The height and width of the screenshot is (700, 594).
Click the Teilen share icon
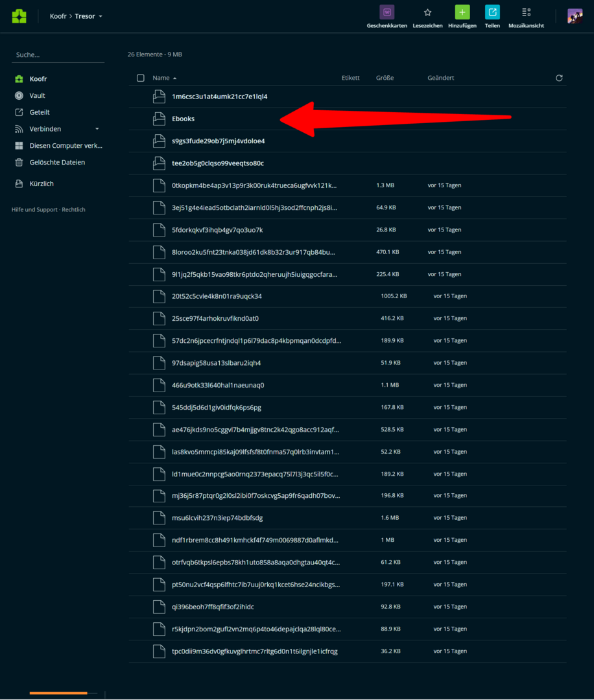click(492, 12)
